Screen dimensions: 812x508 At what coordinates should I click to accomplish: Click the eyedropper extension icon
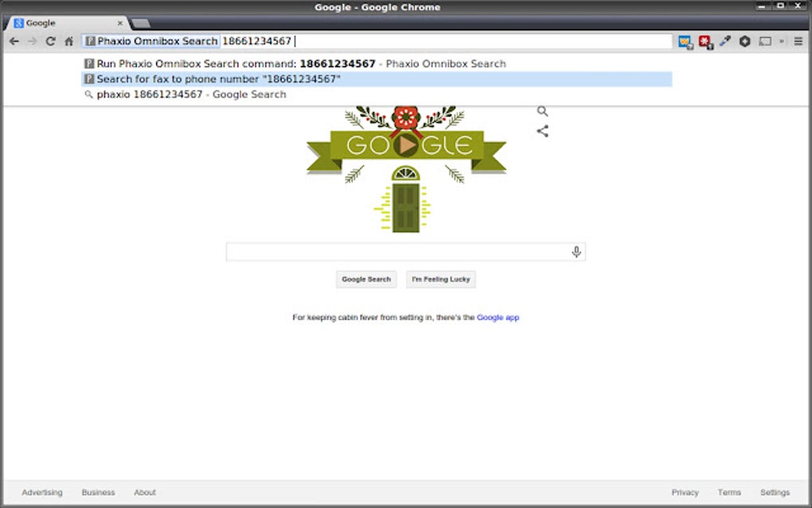725,41
